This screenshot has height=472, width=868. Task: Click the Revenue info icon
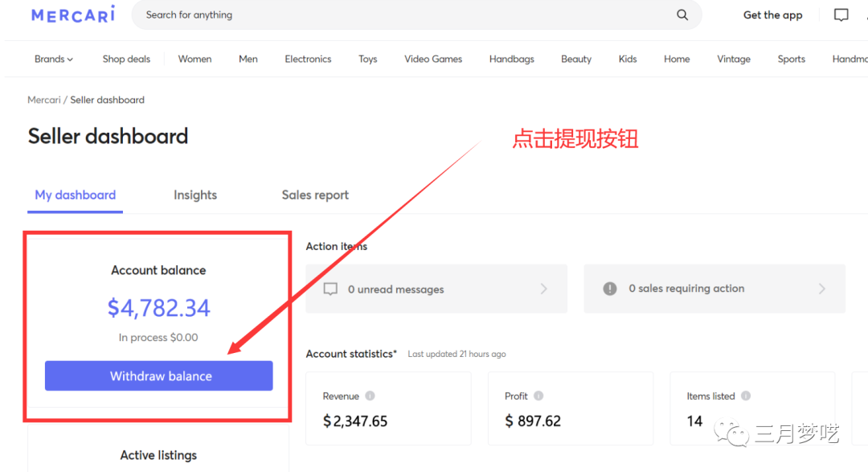[x=370, y=396]
